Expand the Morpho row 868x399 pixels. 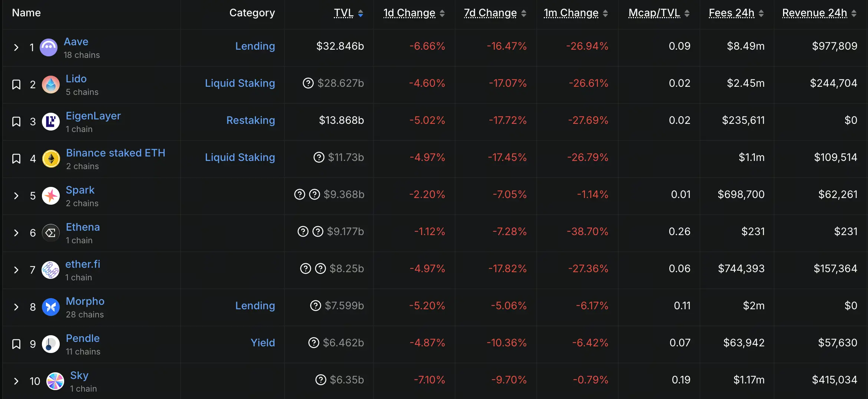click(16, 307)
